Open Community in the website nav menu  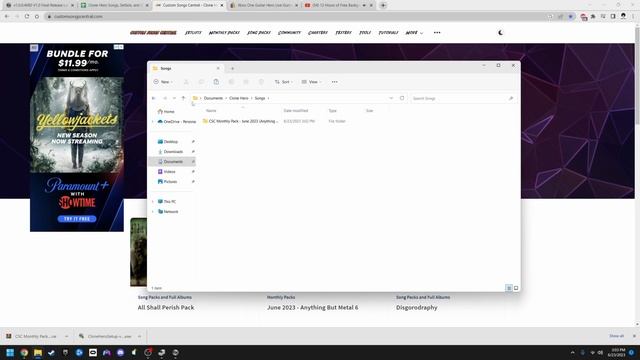point(289,33)
